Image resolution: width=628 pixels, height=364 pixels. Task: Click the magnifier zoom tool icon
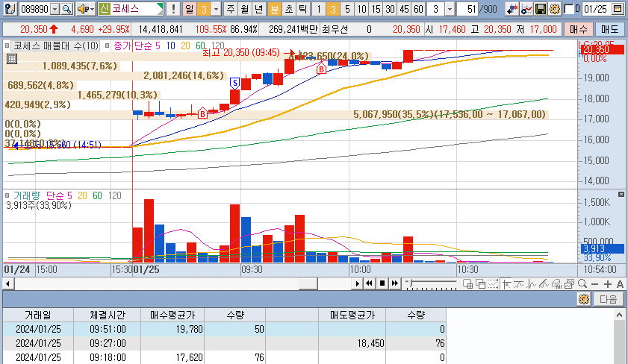(x=582, y=284)
